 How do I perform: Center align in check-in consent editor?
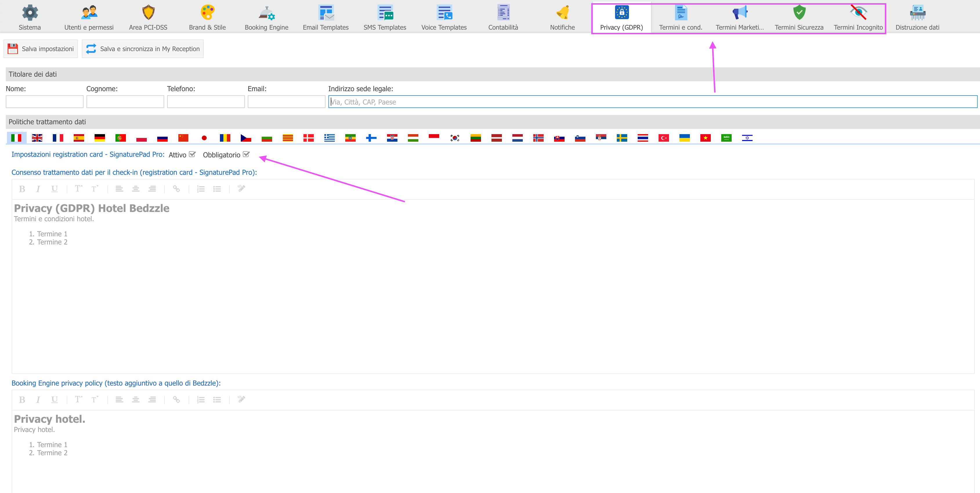click(x=136, y=189)
